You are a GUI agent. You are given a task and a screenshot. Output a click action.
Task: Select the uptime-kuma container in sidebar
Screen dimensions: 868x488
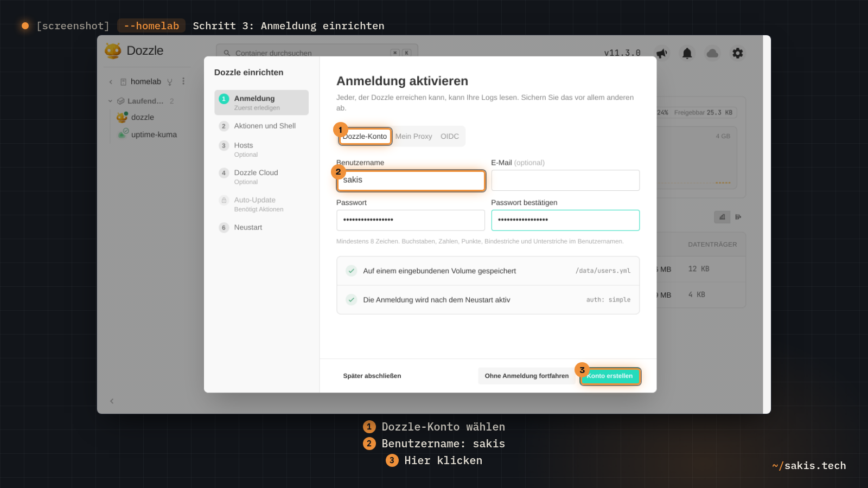pyautogui.click(x=154, y=134)
